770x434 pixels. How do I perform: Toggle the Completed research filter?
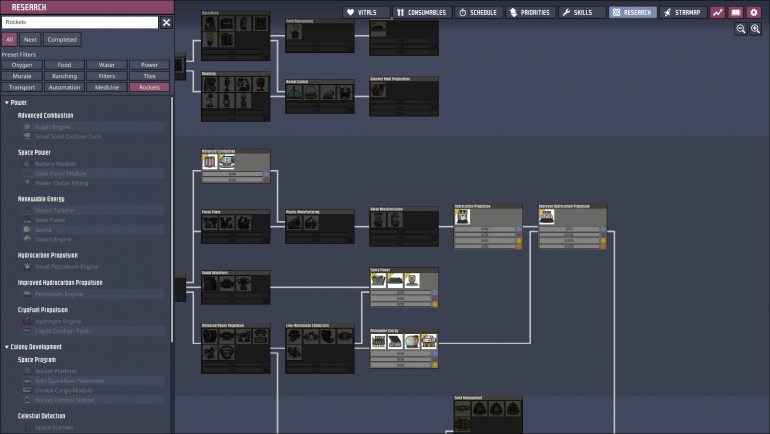pos(62,39)
